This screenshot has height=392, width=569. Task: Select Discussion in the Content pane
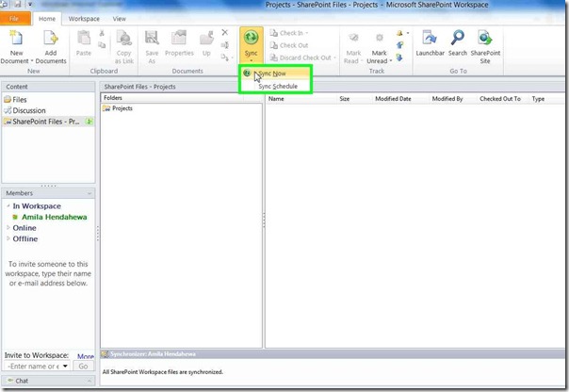29,110
